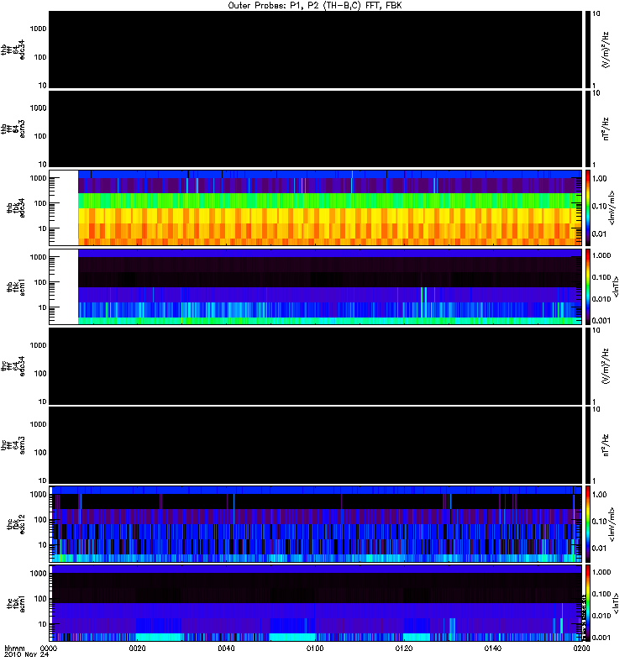Select the thb fbk edc34 spectrogram panel
Screen dimensions: 630x672
point(315,207)
